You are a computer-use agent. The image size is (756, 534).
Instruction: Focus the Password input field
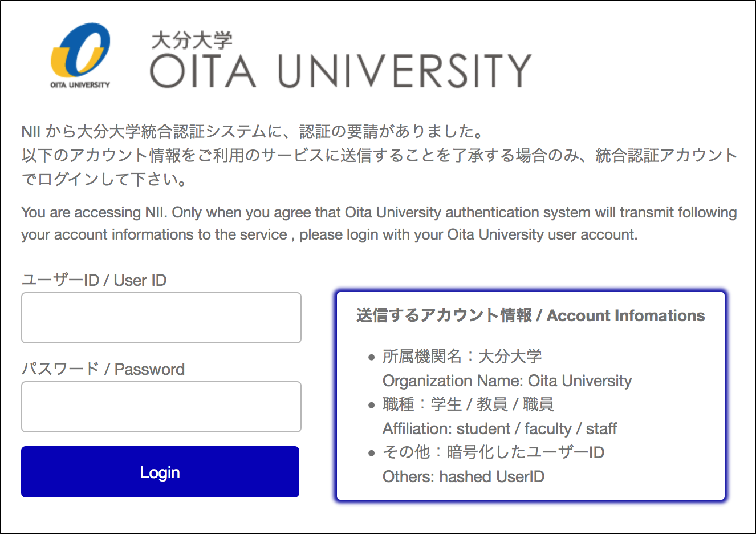(161, 407)
